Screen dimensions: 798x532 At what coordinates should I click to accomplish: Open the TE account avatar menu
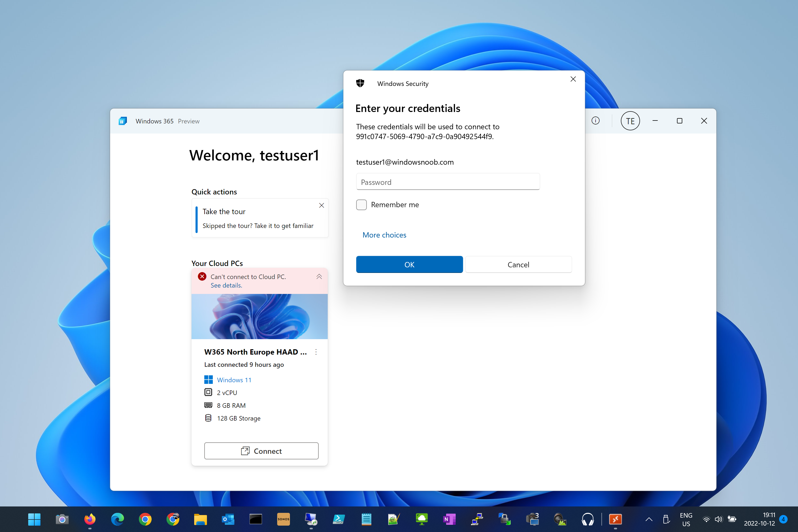[x=630, y=121]
